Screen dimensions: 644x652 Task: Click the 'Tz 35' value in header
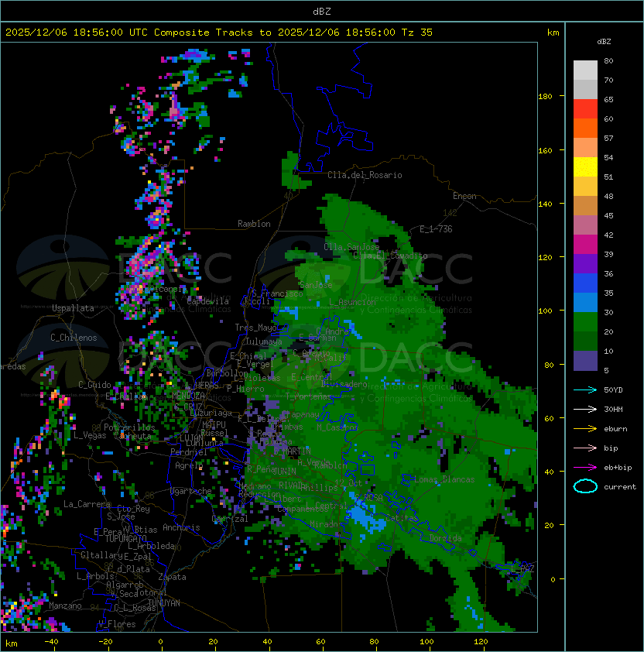tap(417, 33)
